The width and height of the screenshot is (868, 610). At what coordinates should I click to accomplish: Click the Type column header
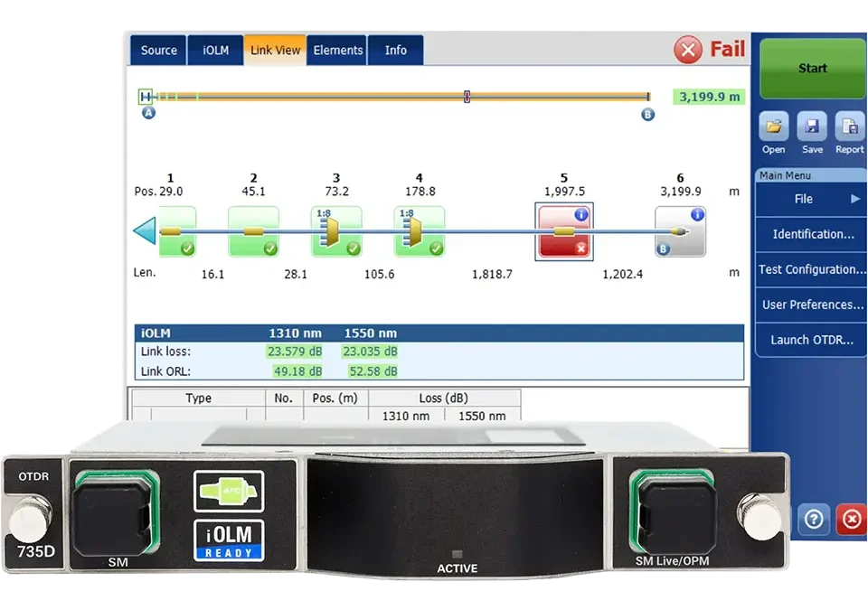point(199,398)
